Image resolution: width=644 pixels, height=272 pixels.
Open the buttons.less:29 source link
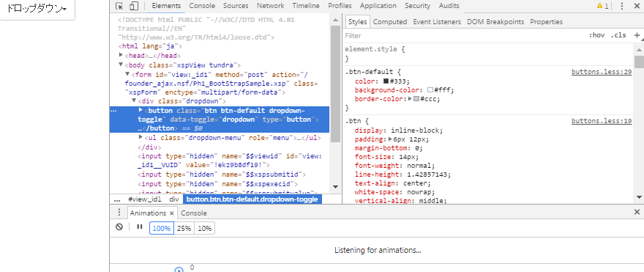coord(602,72)
